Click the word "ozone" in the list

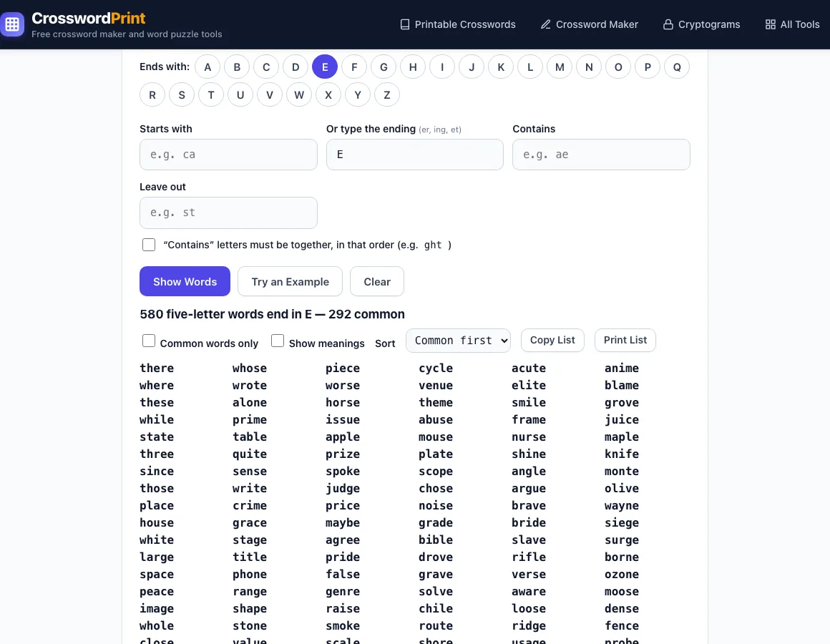tap(622, 574)
